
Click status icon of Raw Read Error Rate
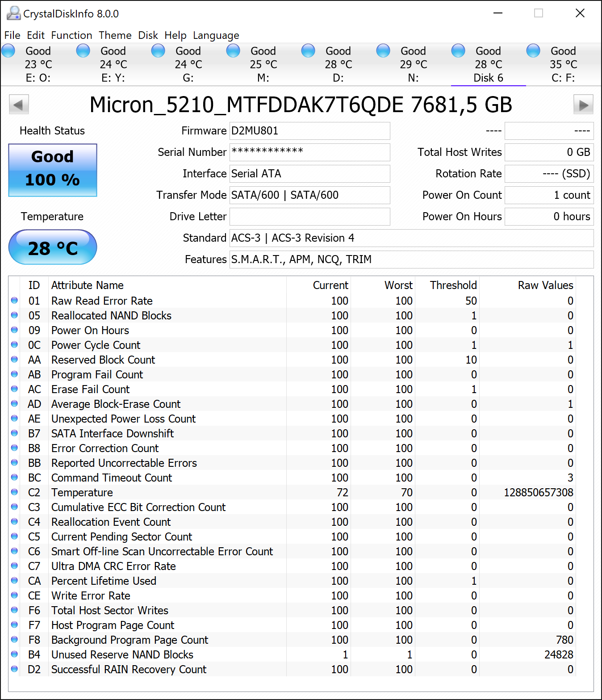[x=14, y=301]
